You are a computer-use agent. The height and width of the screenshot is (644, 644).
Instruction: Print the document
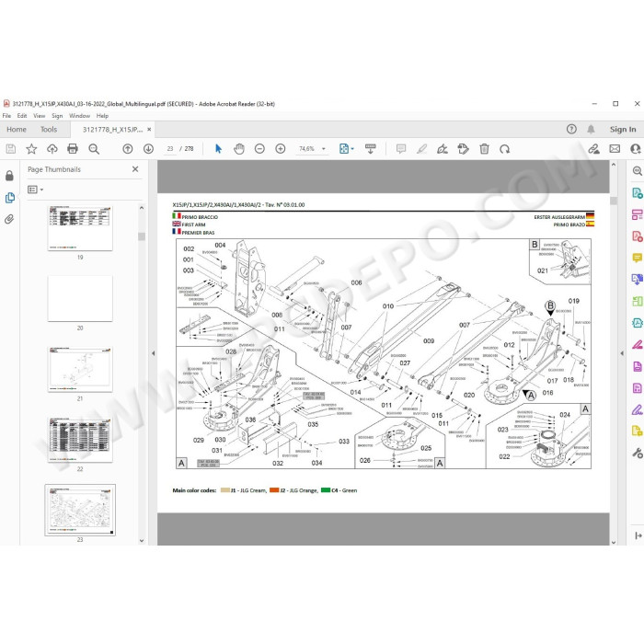point(73,149)
